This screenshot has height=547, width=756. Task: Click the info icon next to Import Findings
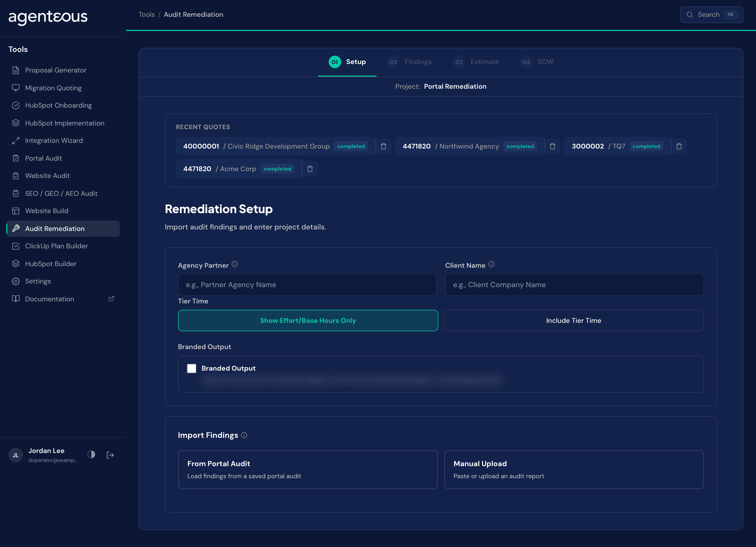pos(244,435)
